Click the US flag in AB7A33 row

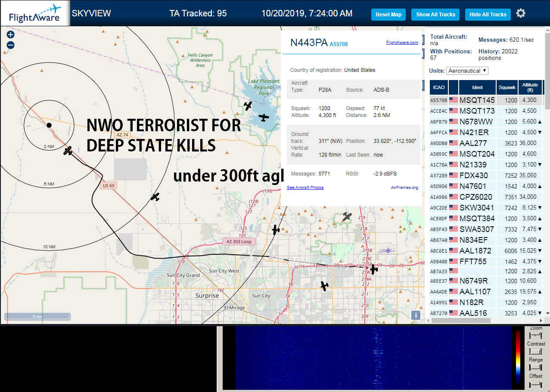pos(453,272)
